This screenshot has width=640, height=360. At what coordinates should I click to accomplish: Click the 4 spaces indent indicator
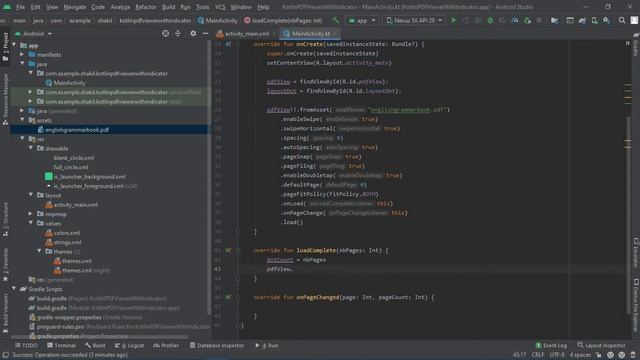(x=580, y=355)
